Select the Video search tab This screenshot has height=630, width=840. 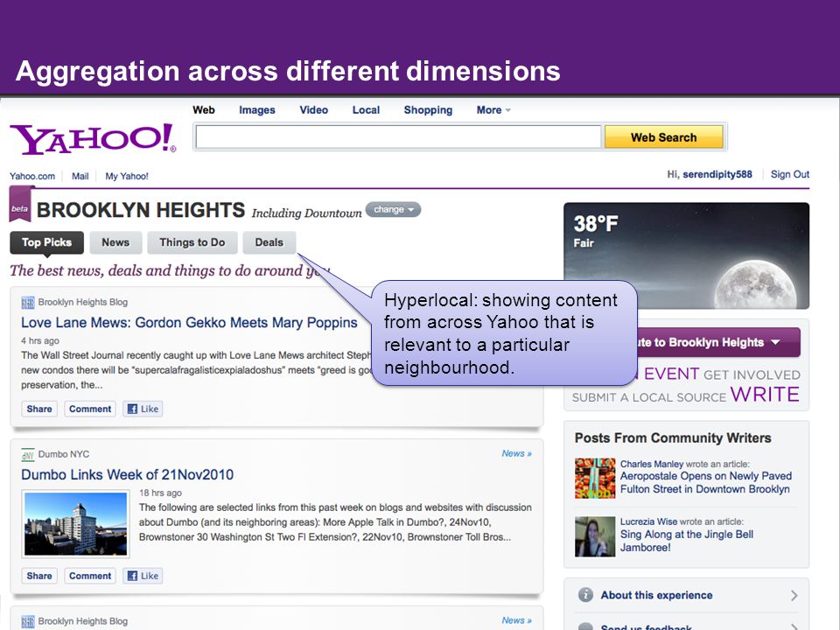pos(314,110)
